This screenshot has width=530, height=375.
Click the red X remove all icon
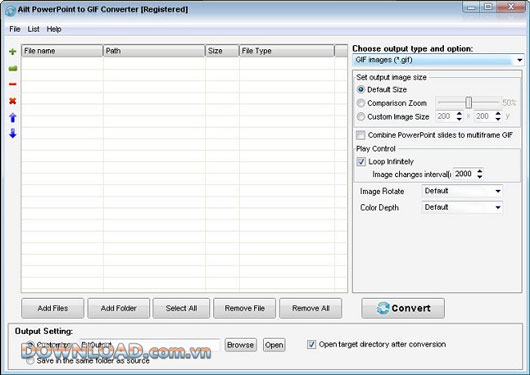point(13,101)
